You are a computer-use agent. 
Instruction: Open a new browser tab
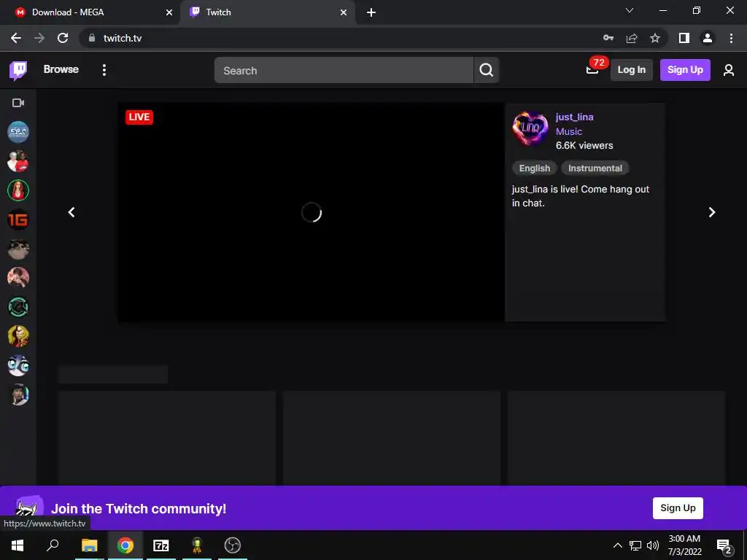coord(371,13)
